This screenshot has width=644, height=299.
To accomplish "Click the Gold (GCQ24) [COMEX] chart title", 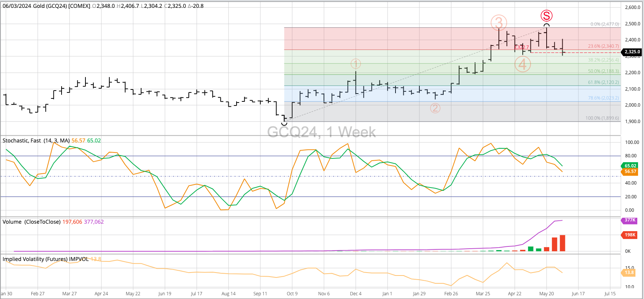I will pyautogui.click(x=61, y=6).
